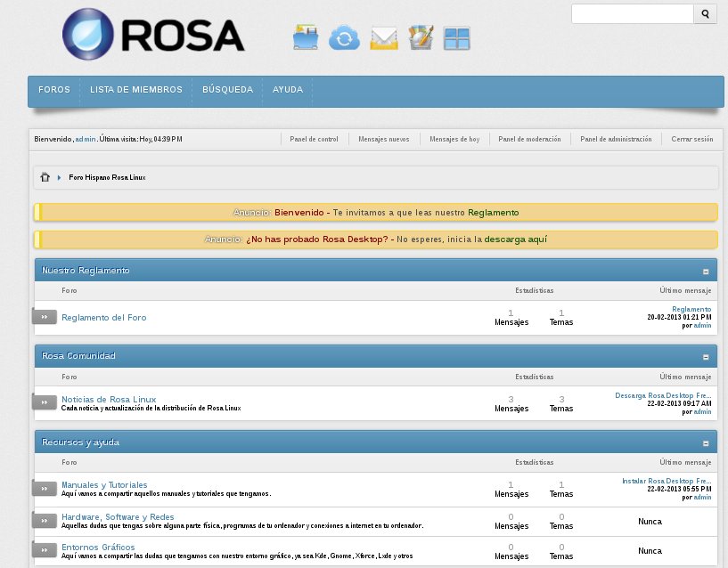Click status icon beside Manuales y Tutoriales
This screenshot has height=568, width=728.
(45, 488)
